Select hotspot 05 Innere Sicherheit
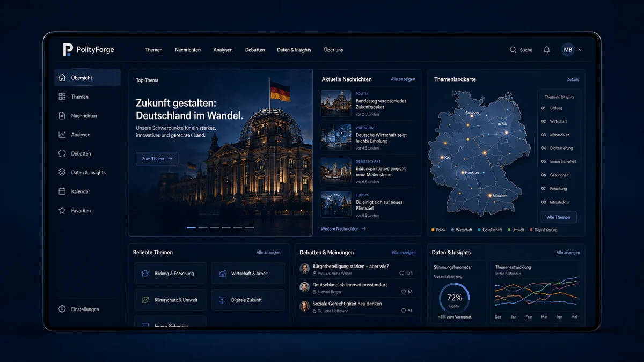Image resolution: width=644 pixels, height=362 pixels. [x=558, y=162]
